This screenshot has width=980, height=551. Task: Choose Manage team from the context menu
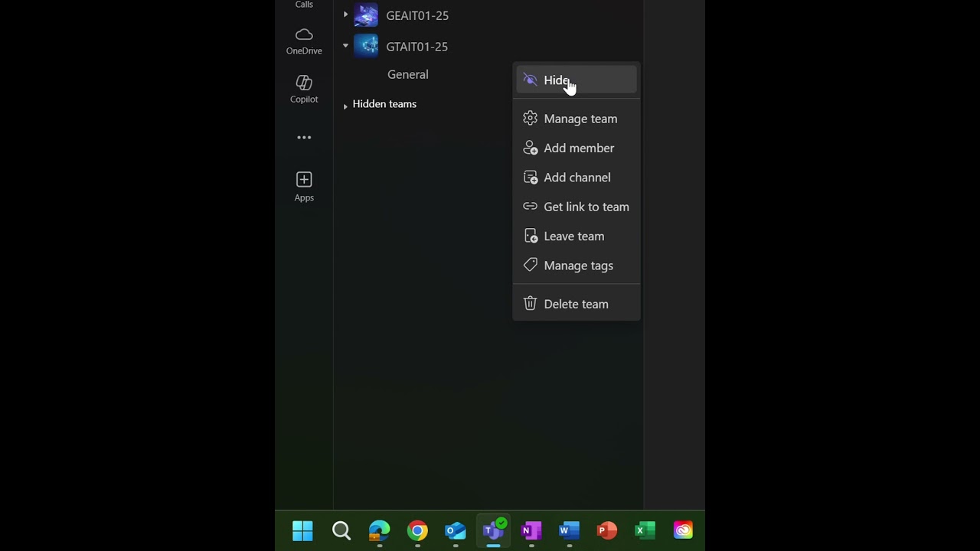pyautogui.click(x=577, y=119)
